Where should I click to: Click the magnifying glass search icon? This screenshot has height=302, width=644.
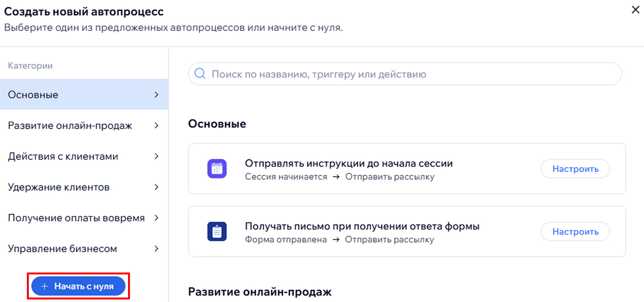tap(200, 74)
